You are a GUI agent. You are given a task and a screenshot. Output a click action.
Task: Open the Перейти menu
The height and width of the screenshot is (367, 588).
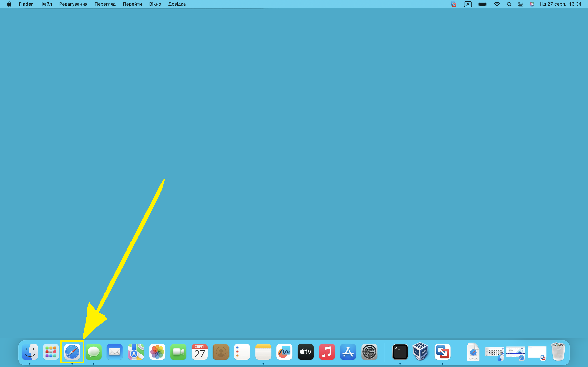tap(132, 4)
